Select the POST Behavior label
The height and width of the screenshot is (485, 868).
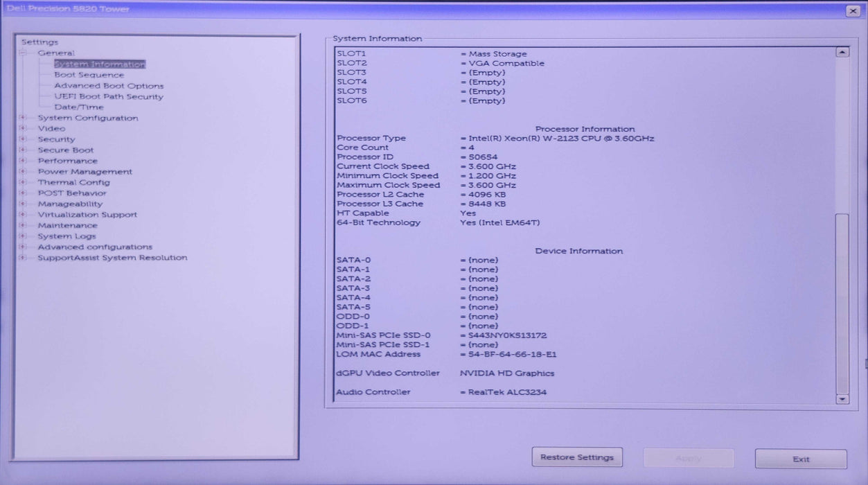coord(72,193)
